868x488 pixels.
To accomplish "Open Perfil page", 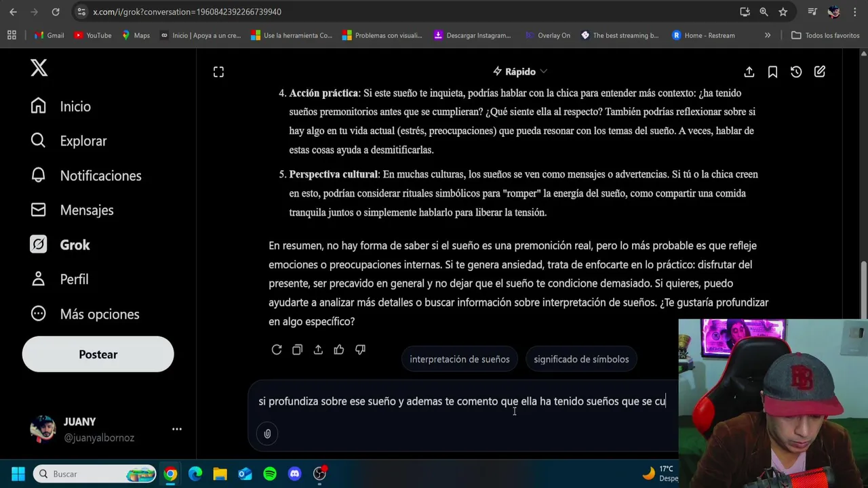I will coord(60,279).
